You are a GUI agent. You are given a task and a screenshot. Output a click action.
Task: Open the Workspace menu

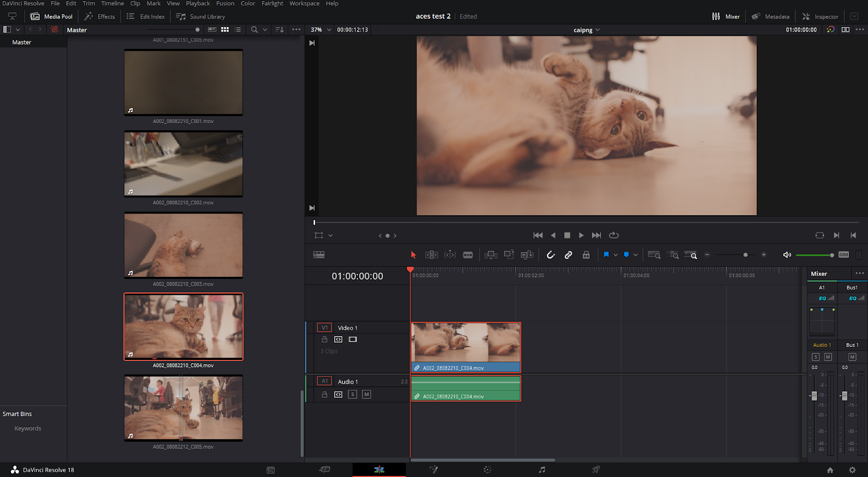[304, 3]
